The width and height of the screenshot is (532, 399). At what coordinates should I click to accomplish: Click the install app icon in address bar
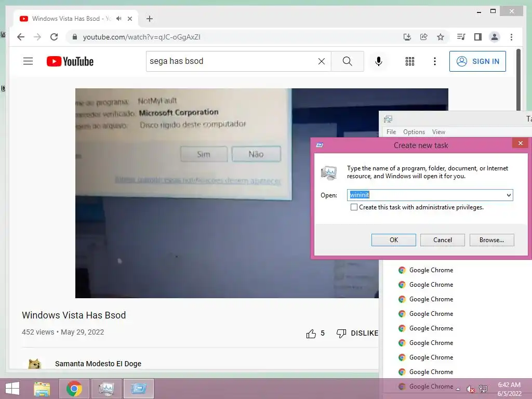(x=407, y=37)
